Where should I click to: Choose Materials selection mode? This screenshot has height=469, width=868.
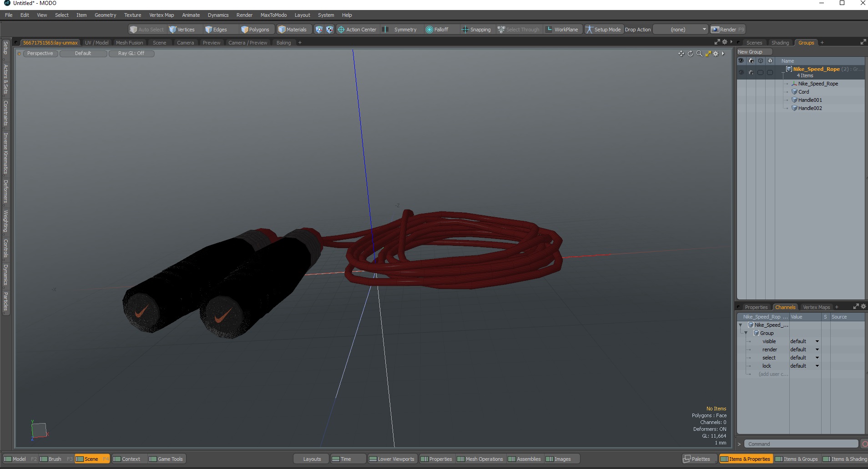pos(293,30)
